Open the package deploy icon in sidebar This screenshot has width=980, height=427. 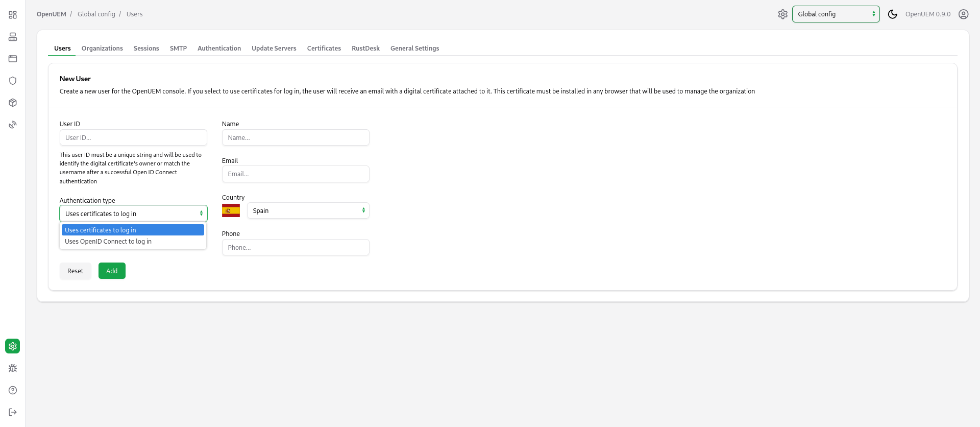coord(13,103)
